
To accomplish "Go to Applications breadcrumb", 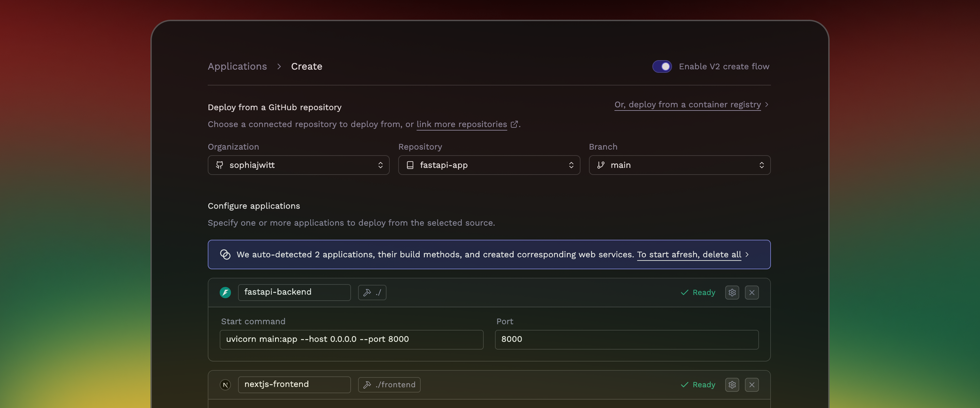I will (237, 66).
